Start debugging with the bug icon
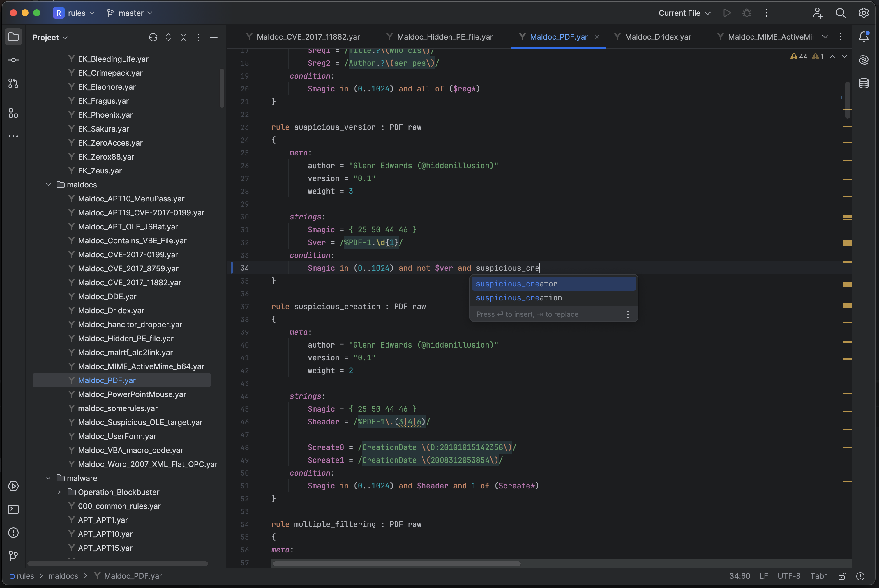The width and height of the screenshot is (879, 588). 746,13
